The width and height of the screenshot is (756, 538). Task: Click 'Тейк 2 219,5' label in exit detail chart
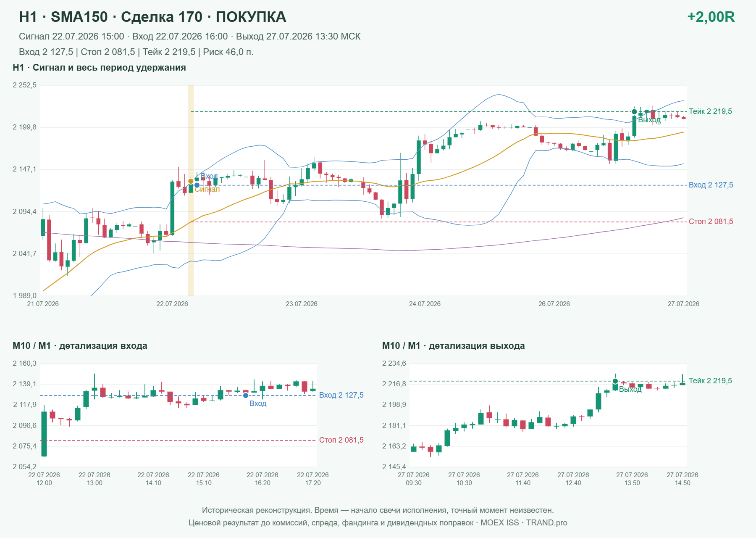(x=710, y=381)
